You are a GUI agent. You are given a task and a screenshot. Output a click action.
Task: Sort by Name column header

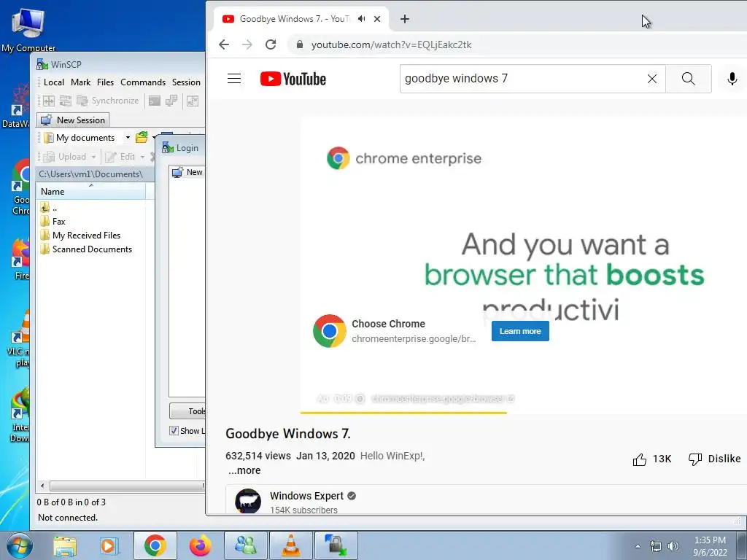91,192
